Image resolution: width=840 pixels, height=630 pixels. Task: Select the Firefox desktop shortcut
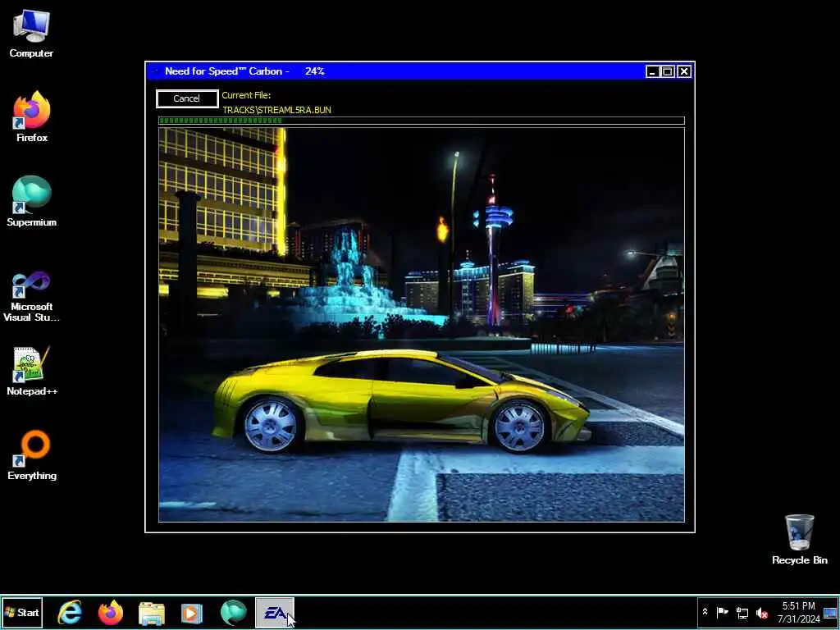click(32, 117)
